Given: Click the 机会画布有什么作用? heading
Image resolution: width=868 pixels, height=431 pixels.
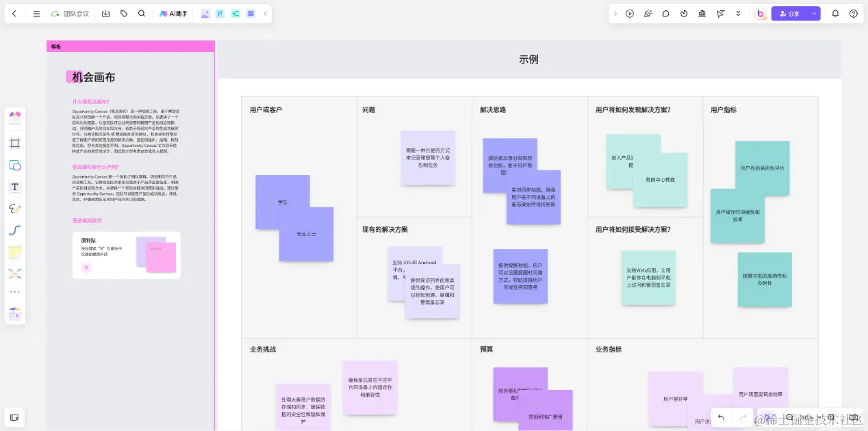Looking at the screenshot, I should point(94,167).
